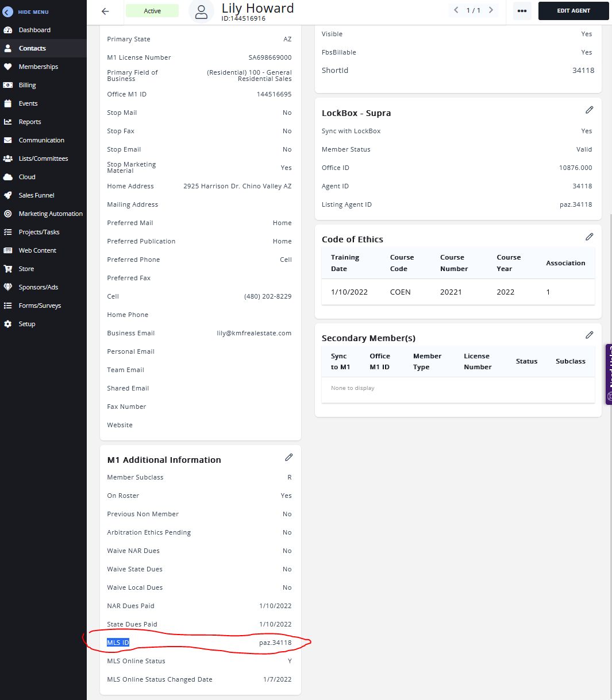Click the Lily Howard profile avatar icon
The width and height of the screenshot is (612, 700).
201,11
